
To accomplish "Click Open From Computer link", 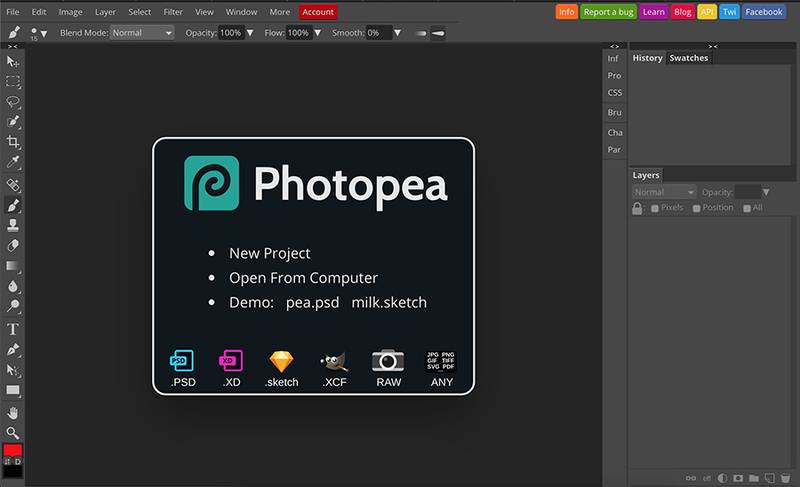I will point(304,277).
